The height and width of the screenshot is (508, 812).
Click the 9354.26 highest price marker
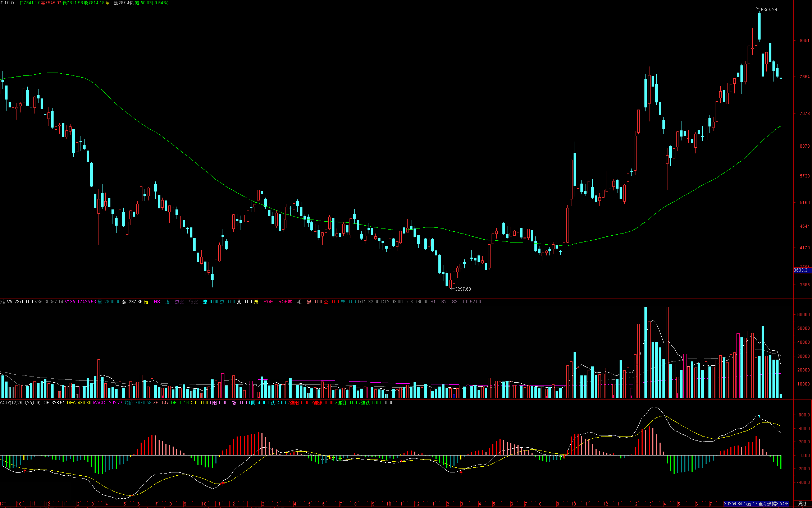pos(768,10)
